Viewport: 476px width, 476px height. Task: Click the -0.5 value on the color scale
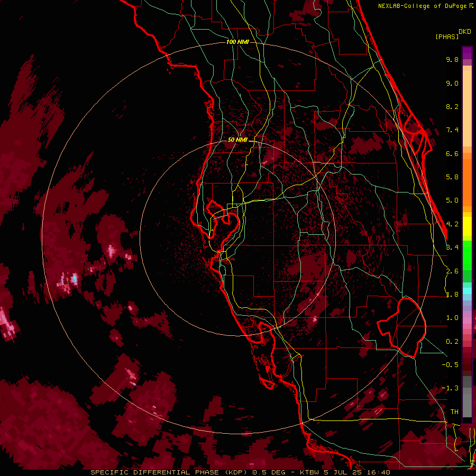coord(450,365)
